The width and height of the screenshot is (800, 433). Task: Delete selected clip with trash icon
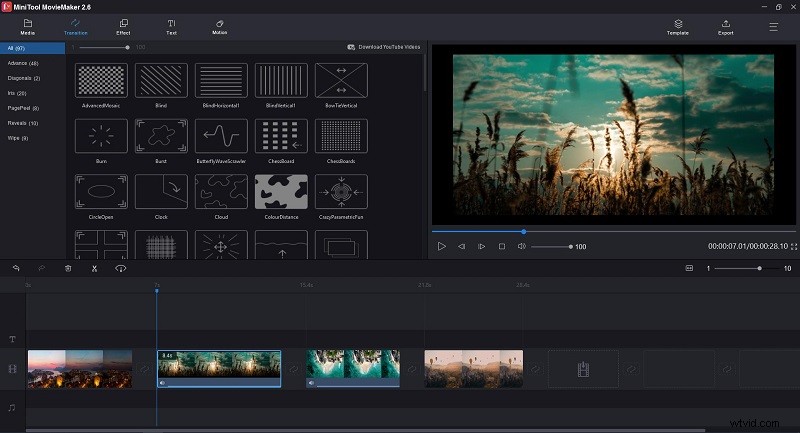point(68,268)
